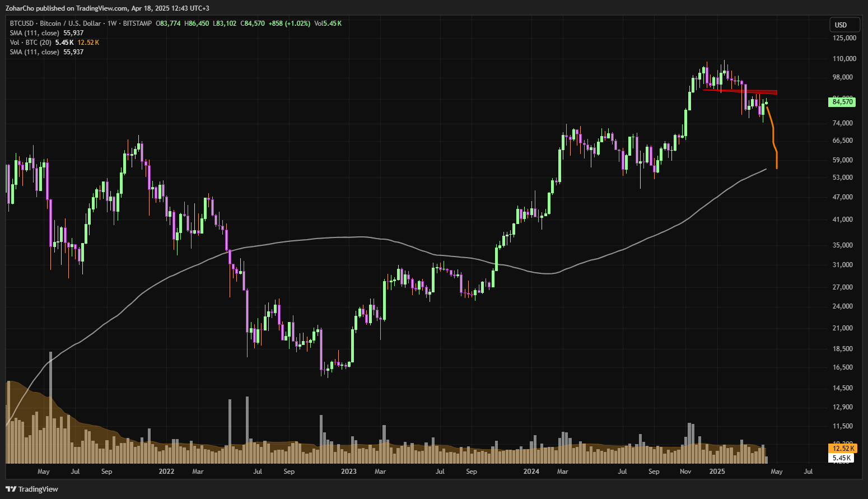Screen dimensions: 868x499
Task: Click the Vol · BTC (20) indicator legend
Action: pos(31,43)
